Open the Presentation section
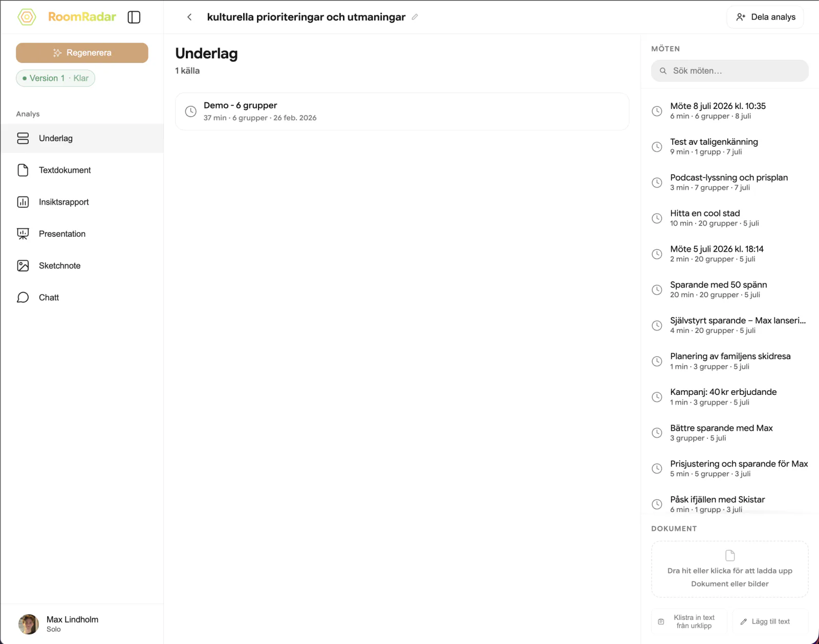 [x=82, y=234]
